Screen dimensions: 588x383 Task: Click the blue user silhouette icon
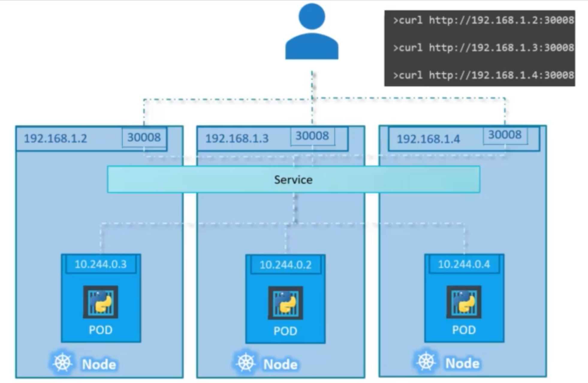point(312,31)
